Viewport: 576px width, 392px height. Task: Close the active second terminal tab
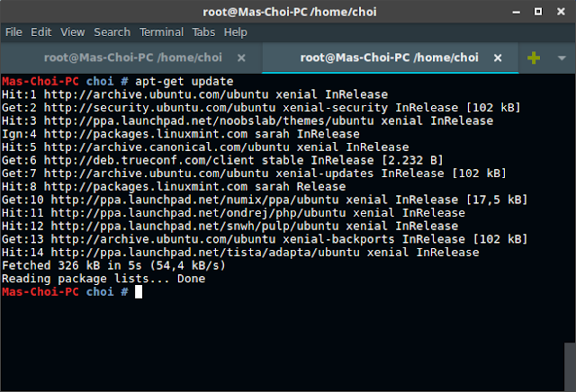[498, 58]
